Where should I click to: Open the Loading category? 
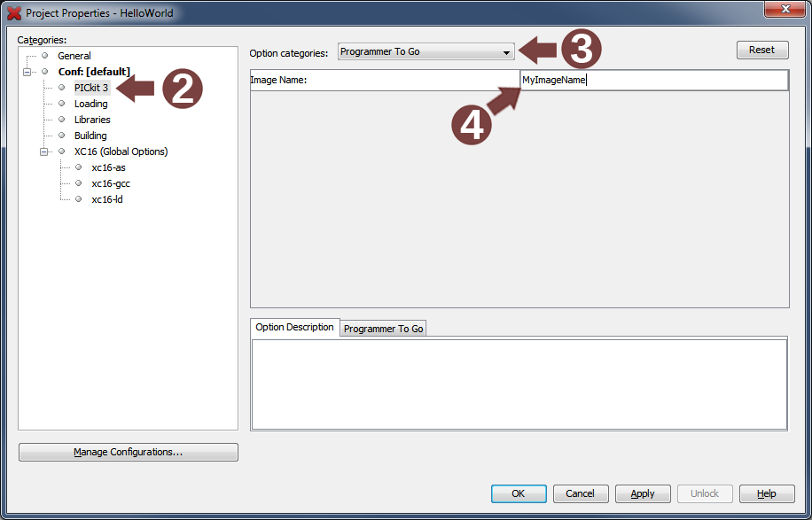pyautogui.click(x=90, y=104)
